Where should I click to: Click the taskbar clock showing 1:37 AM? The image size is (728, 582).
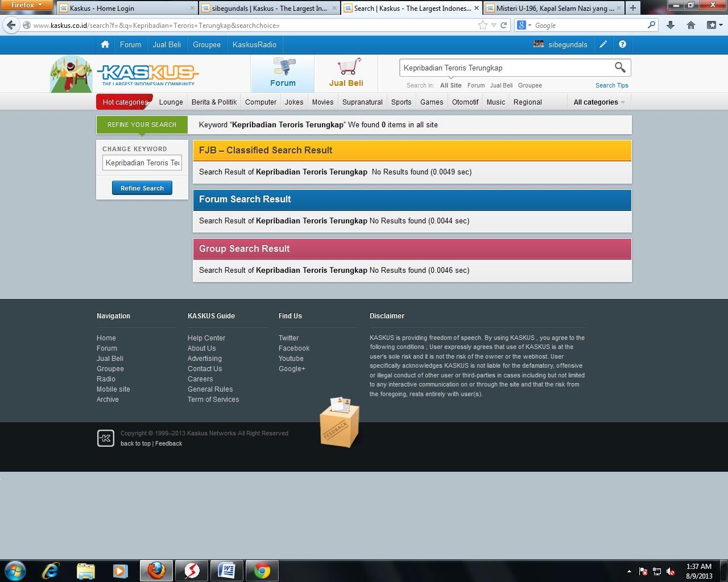[x=699, y=571]
